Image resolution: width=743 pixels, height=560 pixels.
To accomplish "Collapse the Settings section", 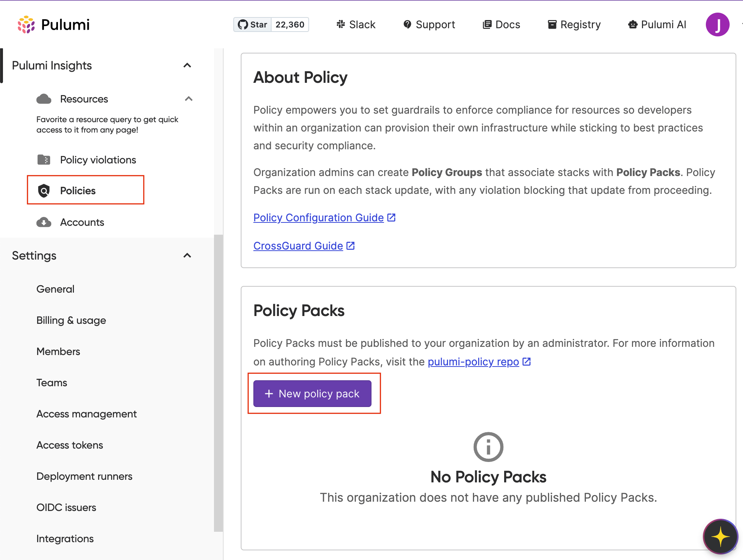I will coord(187,255).
